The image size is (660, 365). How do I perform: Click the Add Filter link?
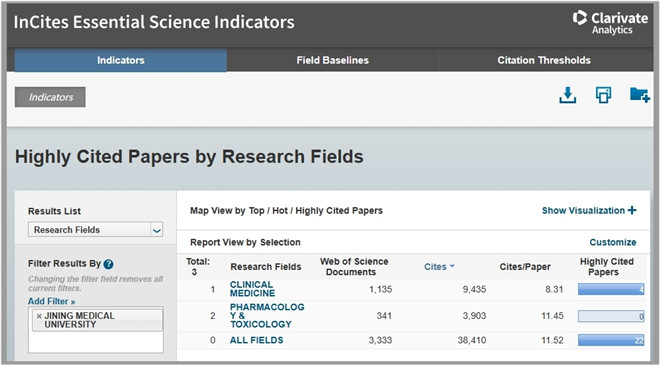coord(51,301)
